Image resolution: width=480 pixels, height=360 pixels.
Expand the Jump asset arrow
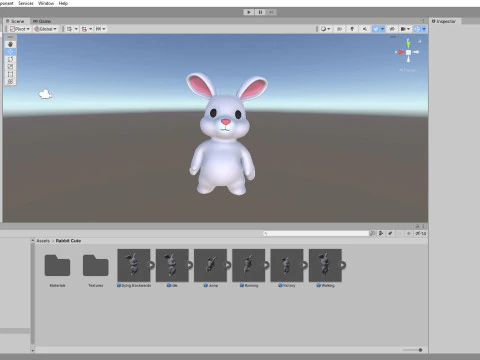tap(228, 265)
